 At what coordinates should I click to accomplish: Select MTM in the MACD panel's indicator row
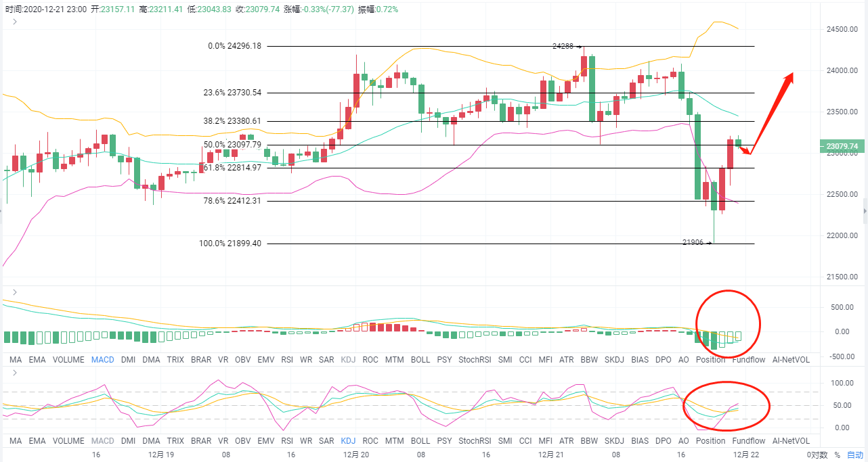(395, 360)
